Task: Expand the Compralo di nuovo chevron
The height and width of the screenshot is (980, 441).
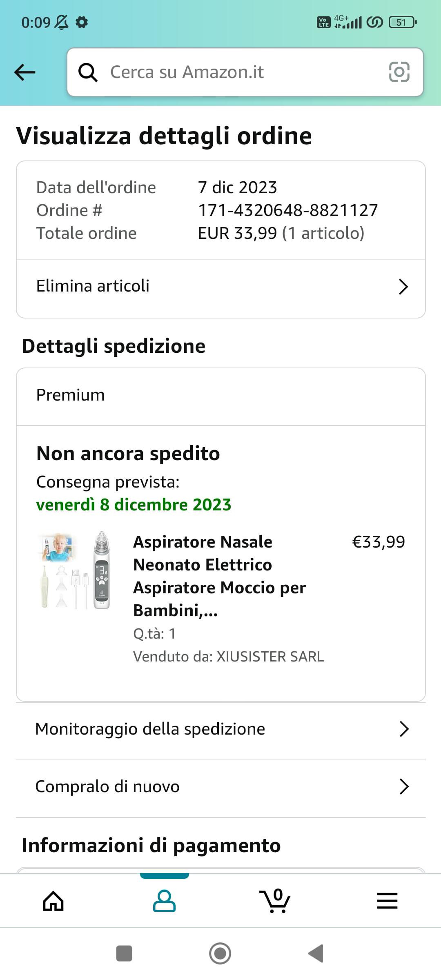Action: [x=404, y=786]
